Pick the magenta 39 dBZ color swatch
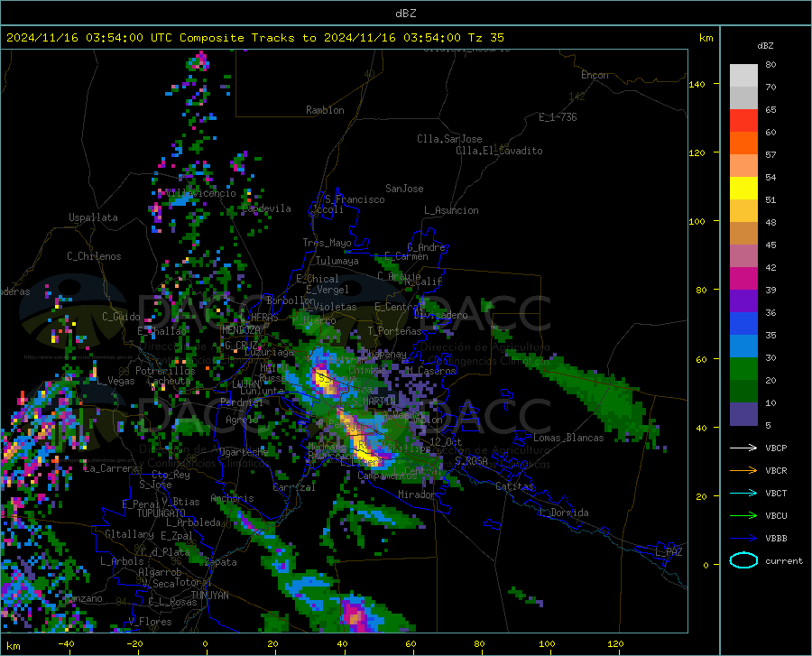 coord(743,279)
